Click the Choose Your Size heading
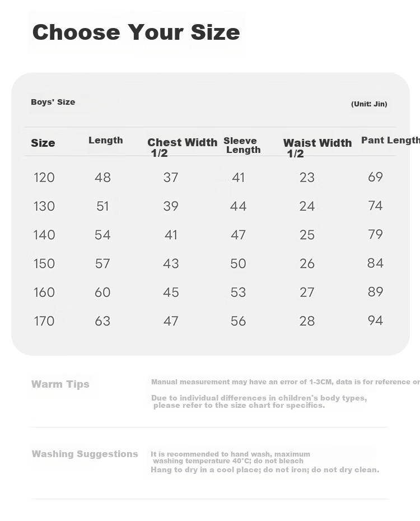This screenshot has height=521, width=420. click(136, 32)
